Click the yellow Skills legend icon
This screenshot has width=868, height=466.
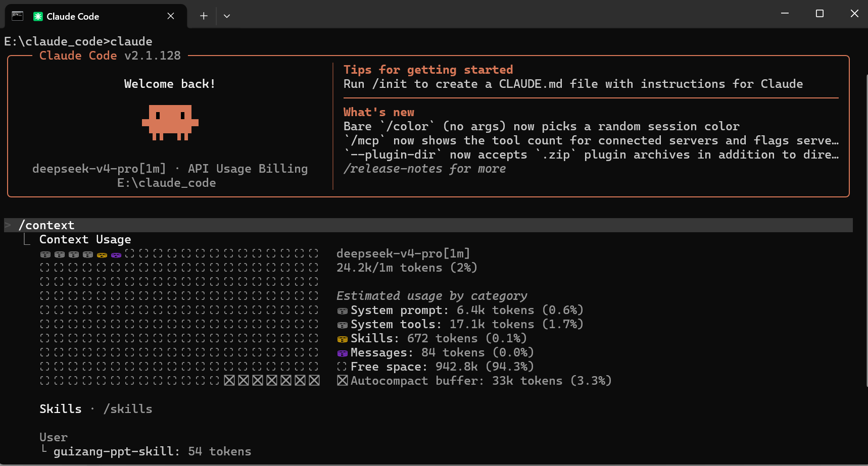(x=342, y=339)
